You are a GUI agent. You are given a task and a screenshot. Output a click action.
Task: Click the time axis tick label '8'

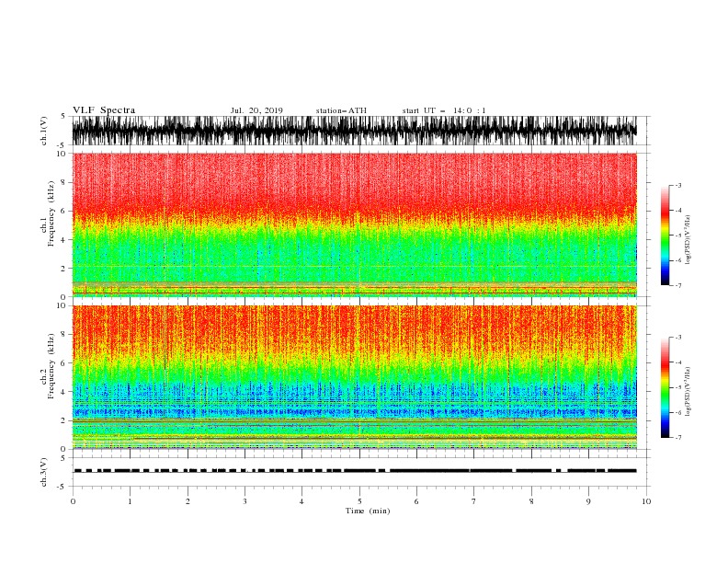coord(531,501)
